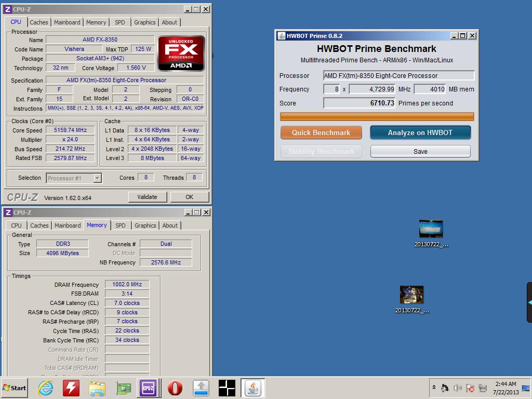This screenshot has height=399, width=532.
Task: Open the About tab in the bottom CPU-Z window
Action: click(x=170, y=225)
